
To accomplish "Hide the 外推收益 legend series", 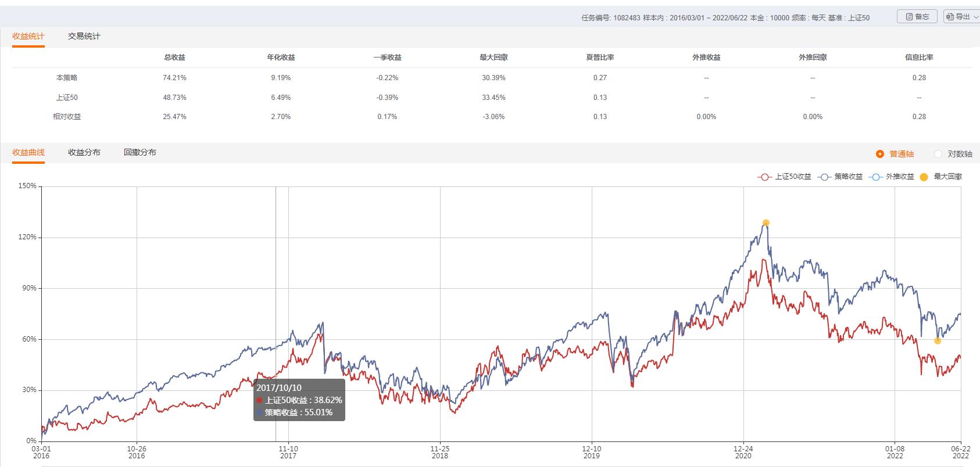I will (875, 177).
